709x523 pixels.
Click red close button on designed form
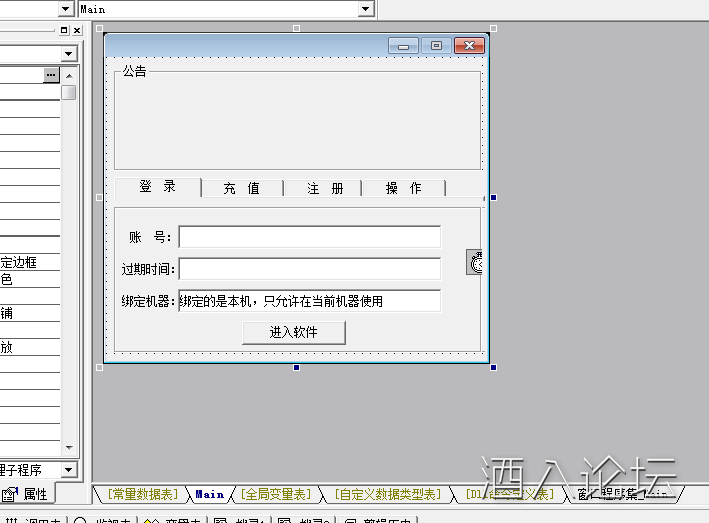point(468,45)
